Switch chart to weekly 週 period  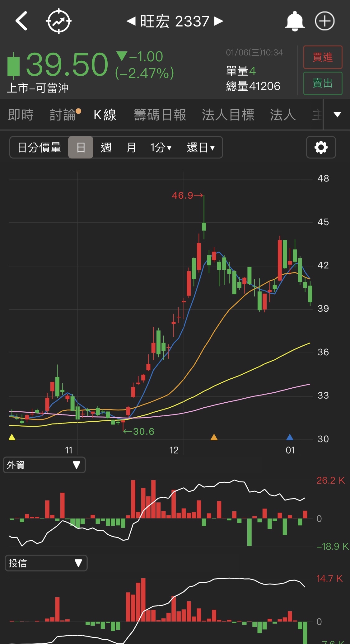(x=106, y=147)
